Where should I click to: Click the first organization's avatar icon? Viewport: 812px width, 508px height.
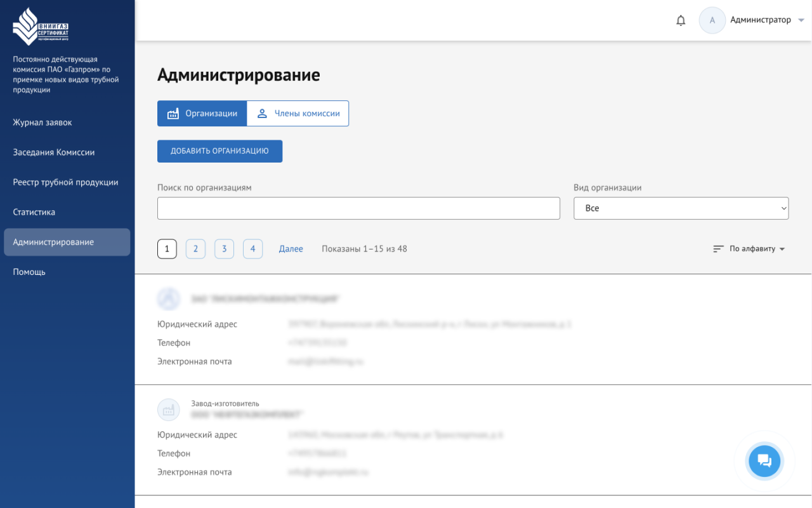pos(169,298)
